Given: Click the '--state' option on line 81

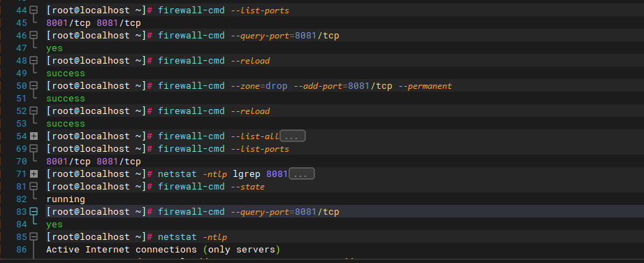Looking at the screenshot, I should [248, 187].
